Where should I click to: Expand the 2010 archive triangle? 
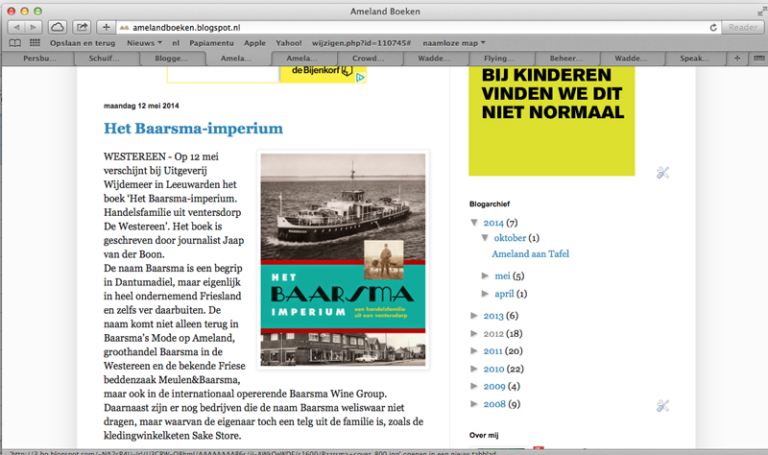point(474,368)
